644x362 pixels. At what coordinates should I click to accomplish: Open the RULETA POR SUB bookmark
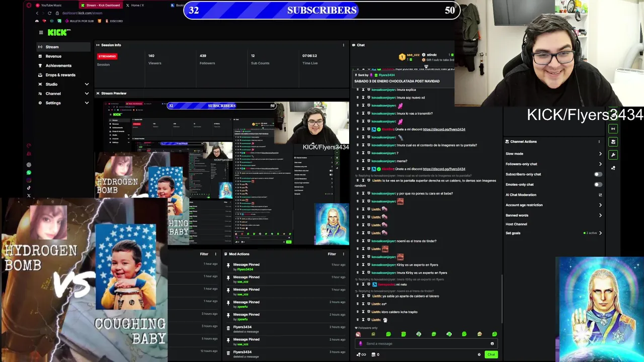[x=79, y=21]
